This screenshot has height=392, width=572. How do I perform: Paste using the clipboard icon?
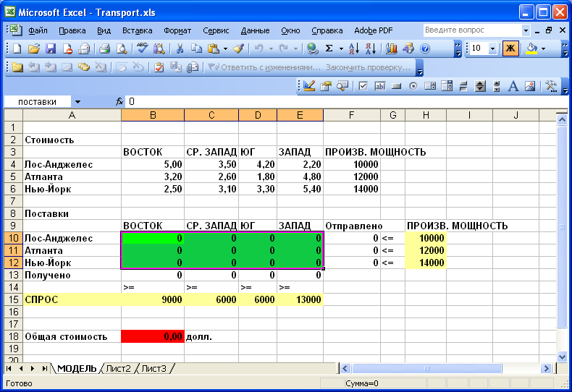[214, 48]
